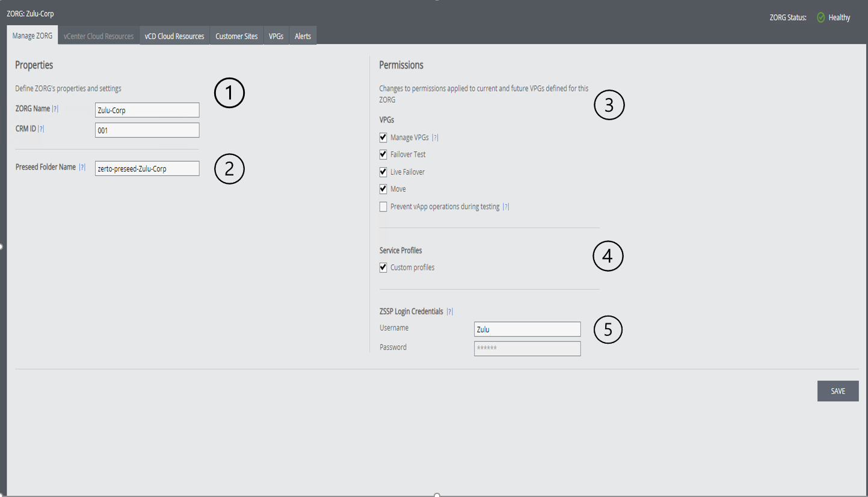Uncheck the Manage VPGs checkbox

click(383, 138)
